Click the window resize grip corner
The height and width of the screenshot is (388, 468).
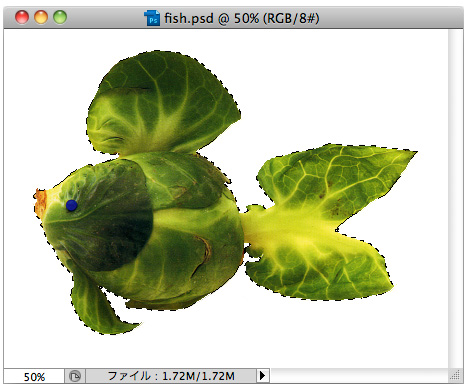(x=455, y=376)
